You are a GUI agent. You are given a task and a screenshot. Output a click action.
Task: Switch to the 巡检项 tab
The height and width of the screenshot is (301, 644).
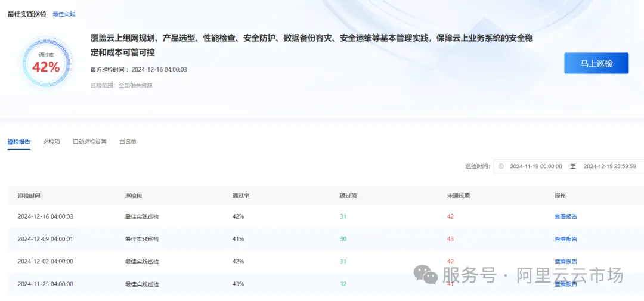(x=51, y=142)
